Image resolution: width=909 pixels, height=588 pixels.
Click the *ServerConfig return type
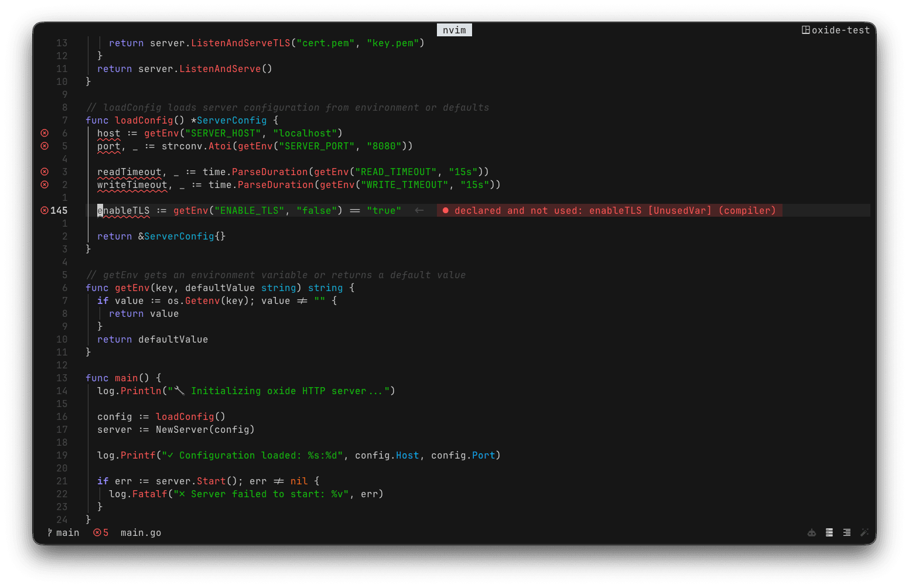[229, 120]
